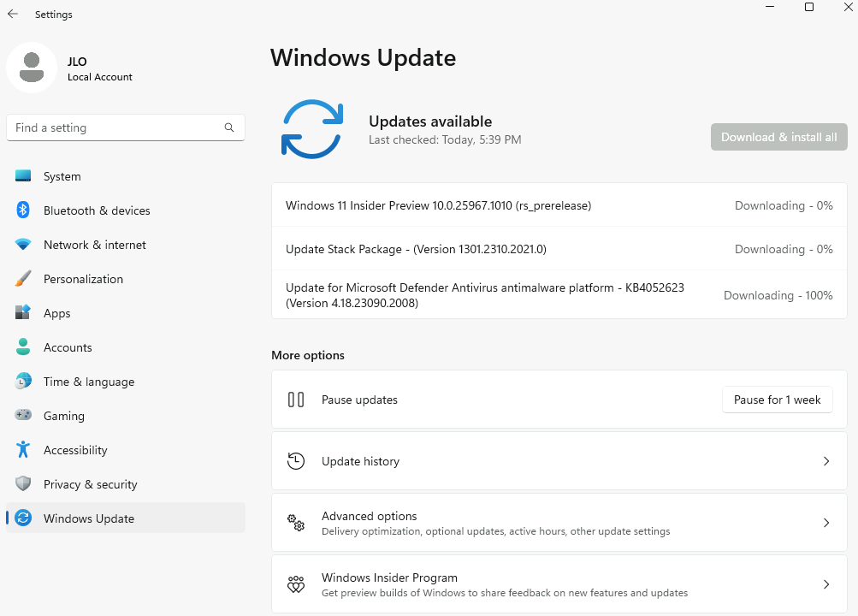Click the large update sync arrows icon
This screenshot has height=616, width=858.
pos(312,129)
